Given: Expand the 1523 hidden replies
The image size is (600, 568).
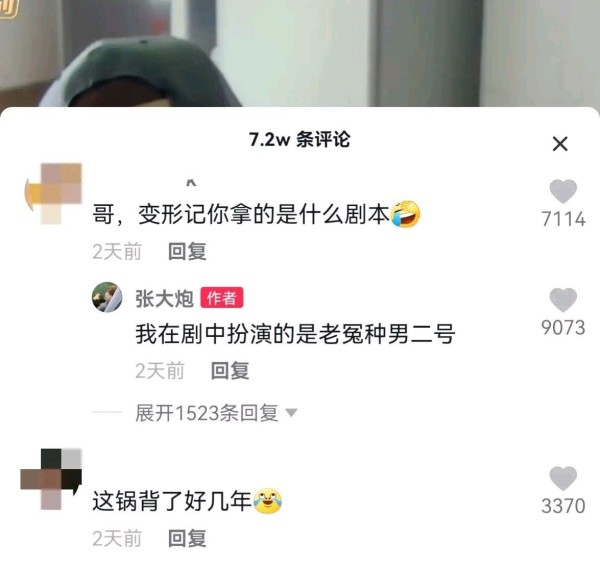Looking at the screenshot, I should click(207, 413).
